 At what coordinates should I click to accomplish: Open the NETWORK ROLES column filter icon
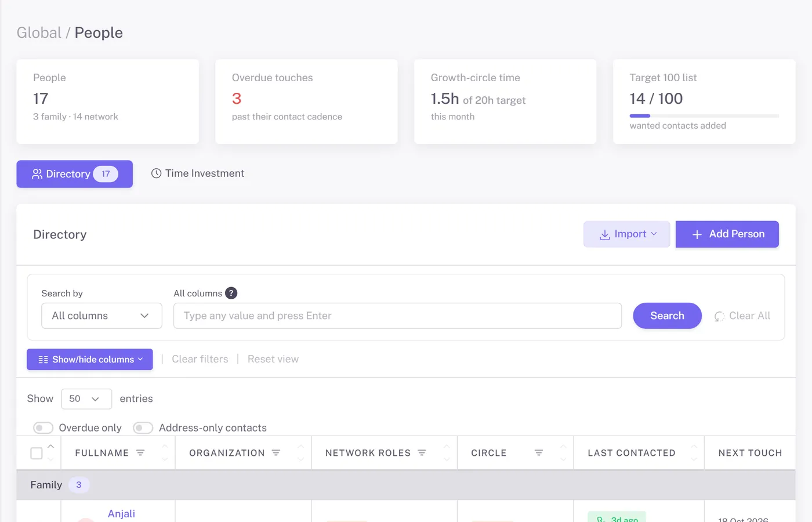tap(422, 453)
